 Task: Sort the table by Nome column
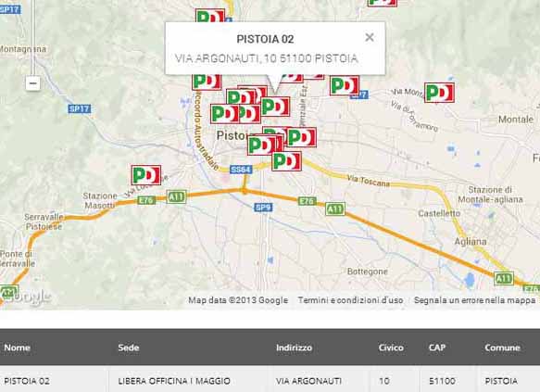18,348
